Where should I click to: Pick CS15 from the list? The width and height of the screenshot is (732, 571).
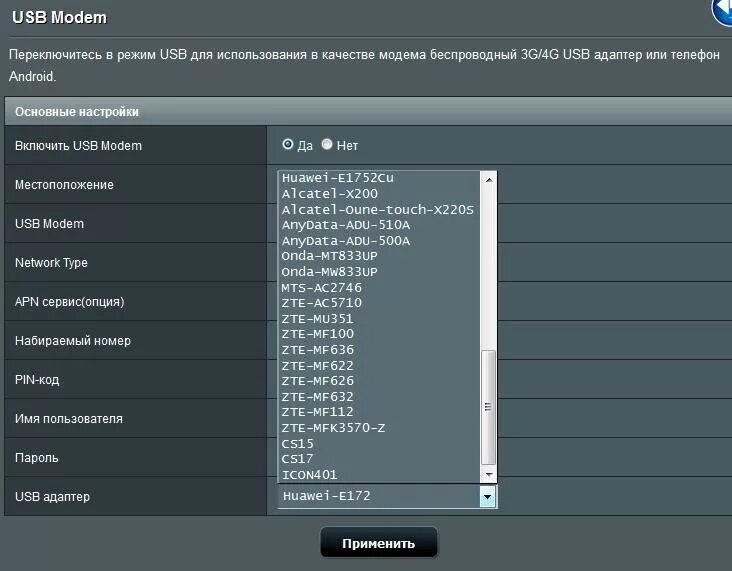click(x=380, y=444)
